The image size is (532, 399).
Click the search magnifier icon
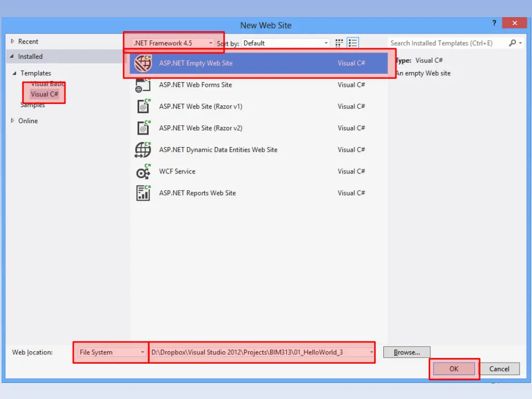click(512, 43)
